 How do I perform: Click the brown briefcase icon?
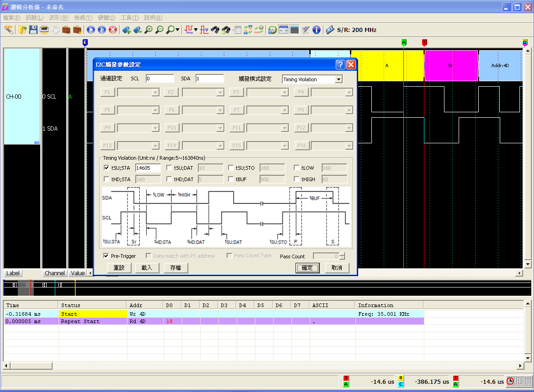pos(66,30)
